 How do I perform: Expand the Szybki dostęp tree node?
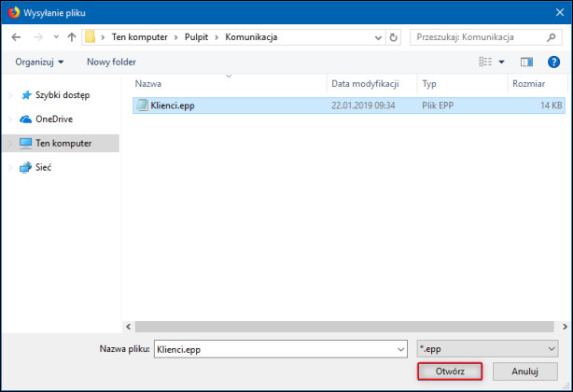point(10,95)
